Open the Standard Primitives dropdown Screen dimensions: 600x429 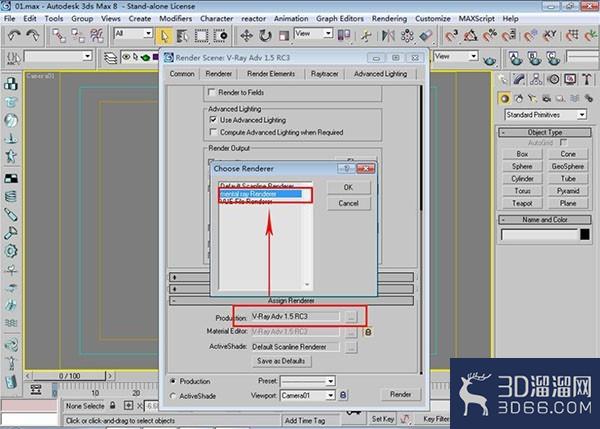coord(582,115)
